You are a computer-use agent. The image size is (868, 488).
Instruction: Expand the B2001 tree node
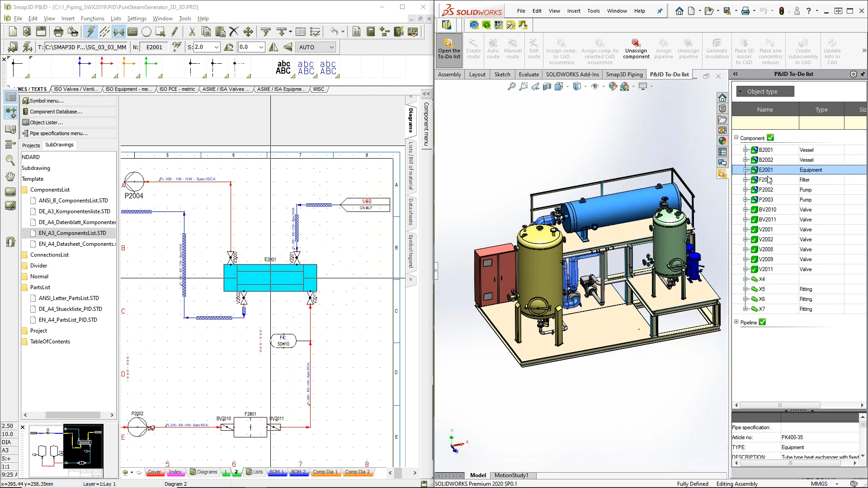click(745, 150)
